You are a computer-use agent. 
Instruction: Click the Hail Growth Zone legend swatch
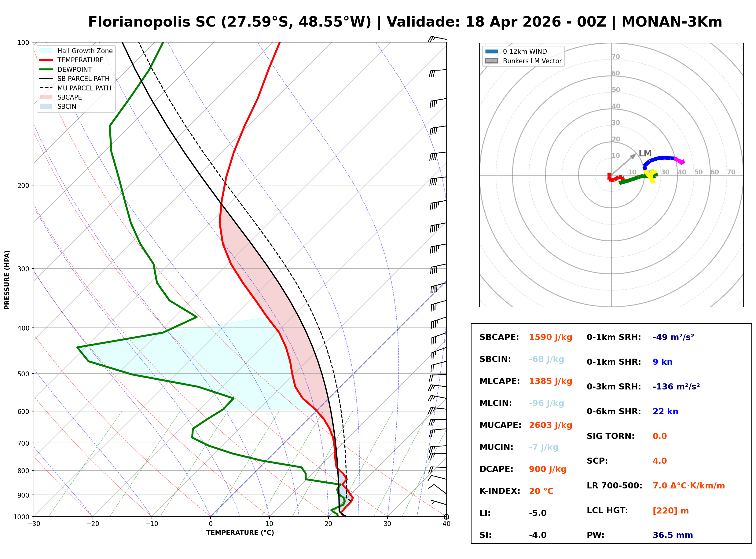coord(46,51)
